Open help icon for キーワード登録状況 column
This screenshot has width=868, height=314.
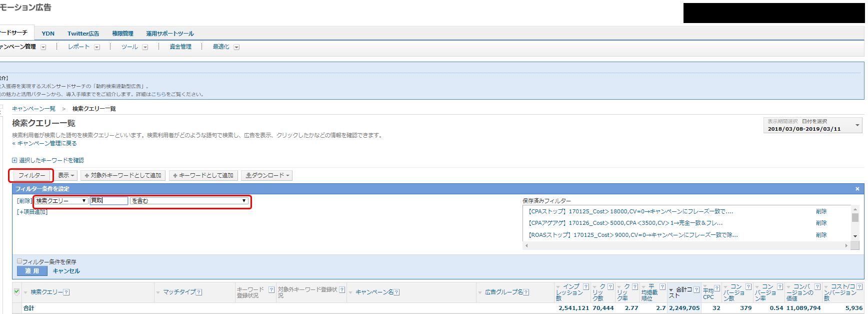[271, 289]
